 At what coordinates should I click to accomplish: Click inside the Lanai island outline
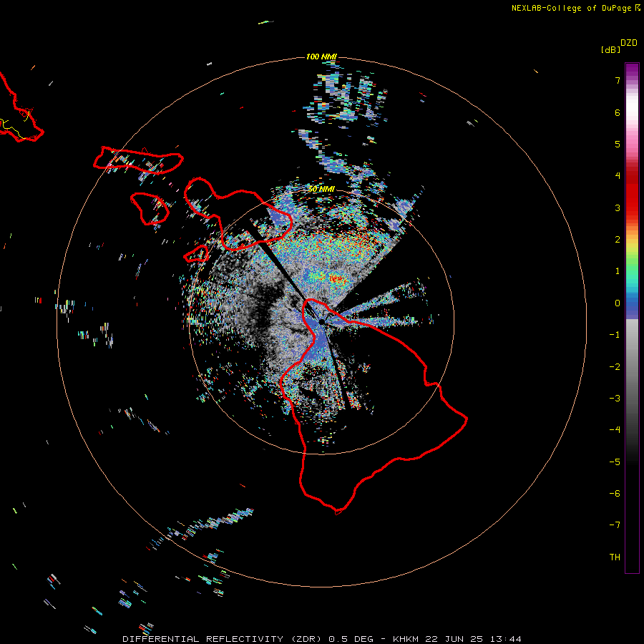click(149, 208)
